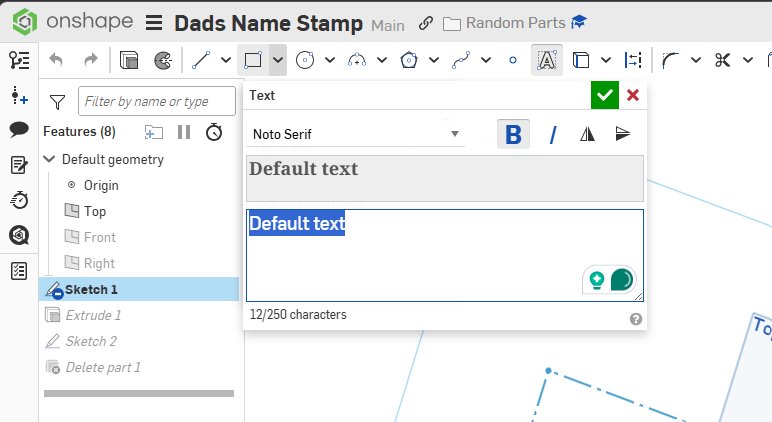Select the Line sketch tool
This screenshot has height=422, width=772.
click(201, 60)
